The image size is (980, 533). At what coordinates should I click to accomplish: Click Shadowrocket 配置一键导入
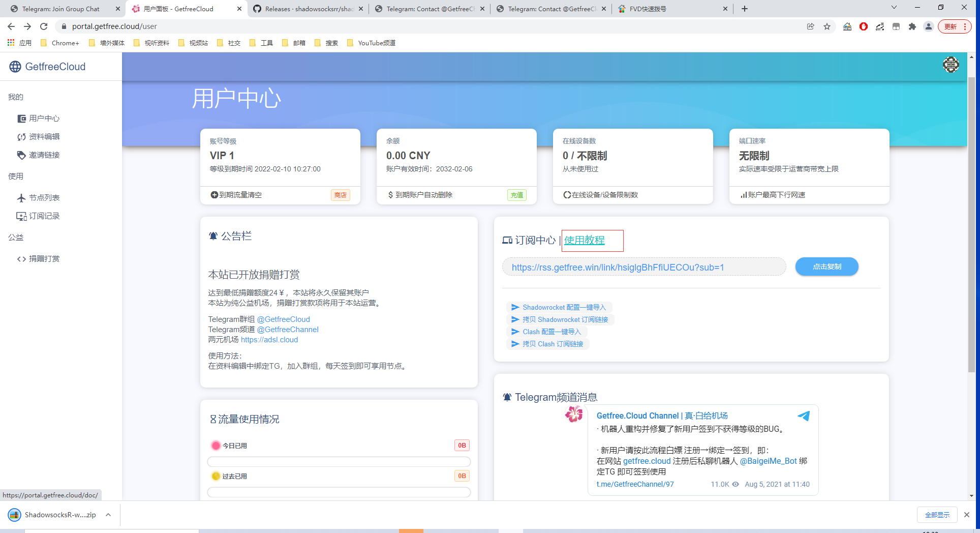tap(559, 307)
